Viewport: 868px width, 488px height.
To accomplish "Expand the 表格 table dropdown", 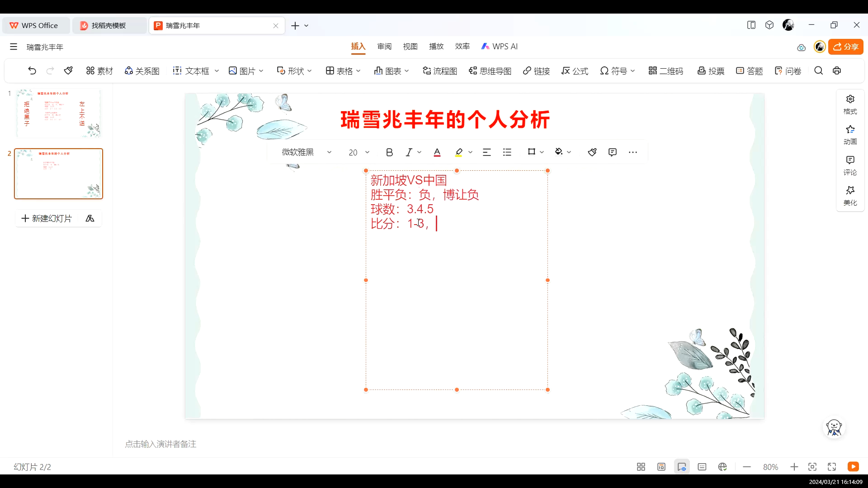I will pos(359,71).
